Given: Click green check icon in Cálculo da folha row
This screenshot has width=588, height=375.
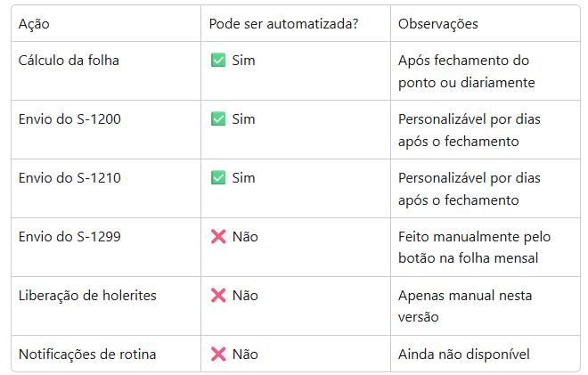Looking at the screenshot, I should [x=218, y=61].
